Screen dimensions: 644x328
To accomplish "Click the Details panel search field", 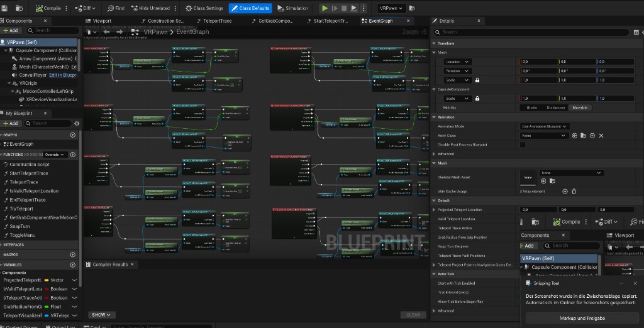I will click(x=531, y=32).
